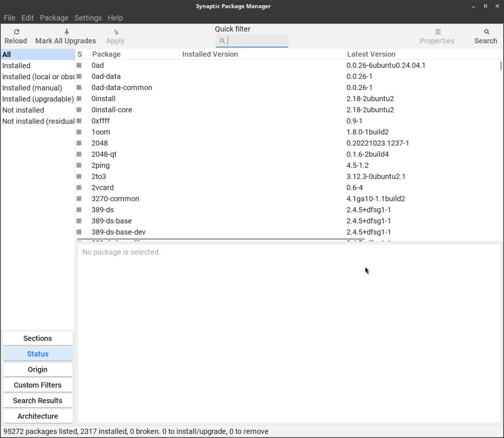Select Installed (local or obsolete) filter
The image size is (504, 438).
click(x=38, y=77)
